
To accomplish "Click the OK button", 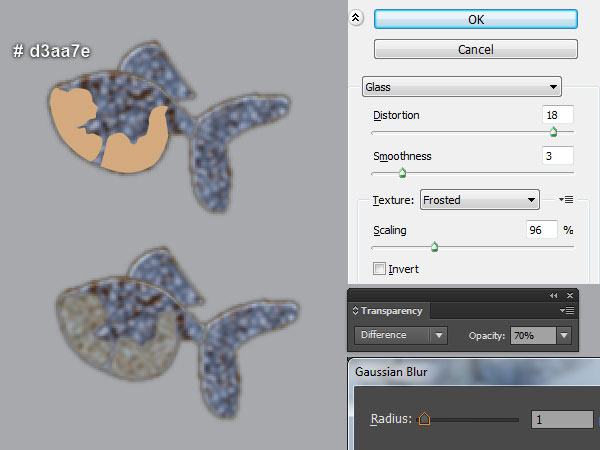I will [476, 19].
